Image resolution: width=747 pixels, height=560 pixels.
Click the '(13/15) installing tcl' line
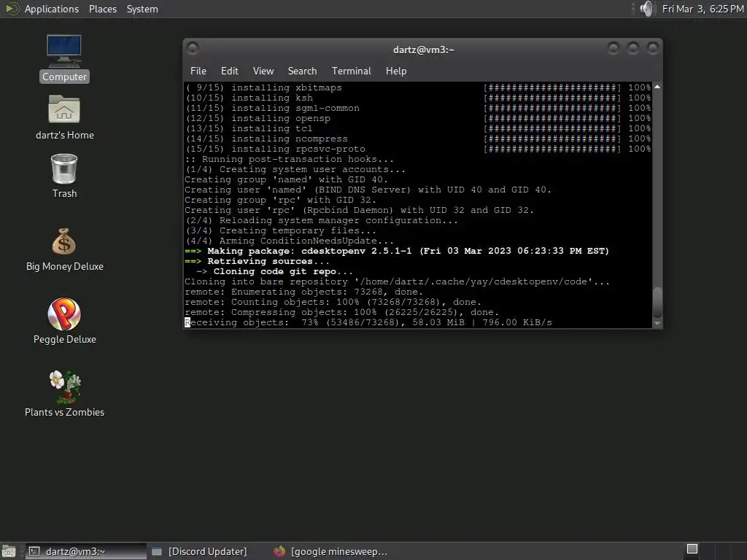pyautogui.click(x=418, y=128)
